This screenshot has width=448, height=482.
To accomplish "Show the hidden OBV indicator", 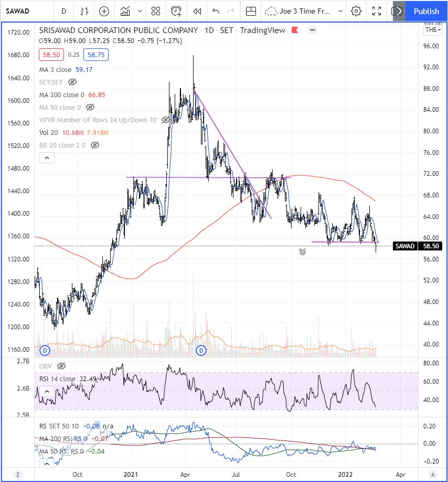I will click(x=61, y=366).
